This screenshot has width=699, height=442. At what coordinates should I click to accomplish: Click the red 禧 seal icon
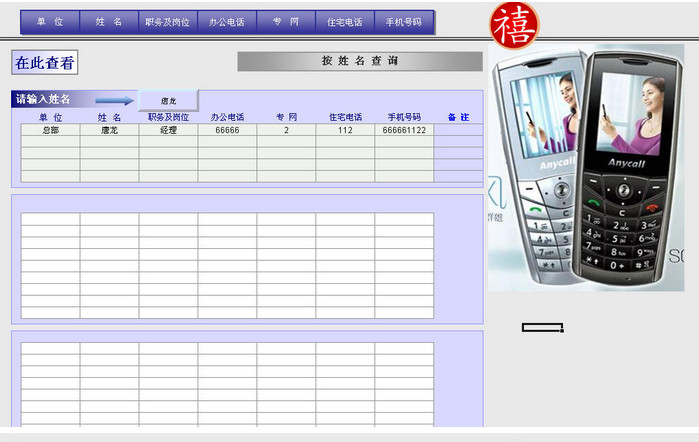click(x=514, y=25)
